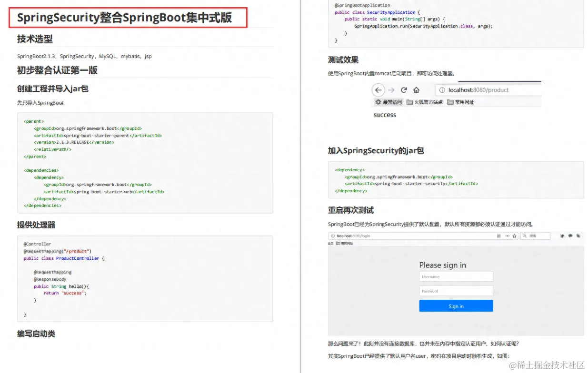Screen dimensions: 588x373
Task: Click the browser home icon
Action: 416,90
